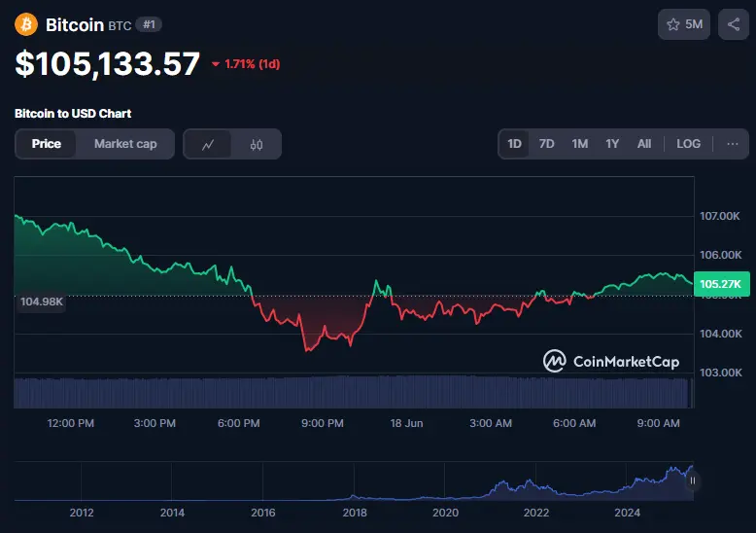The image size is (756, 533).
Task: Click 2018 on the history timeline
Action: (x=355, y=513)
